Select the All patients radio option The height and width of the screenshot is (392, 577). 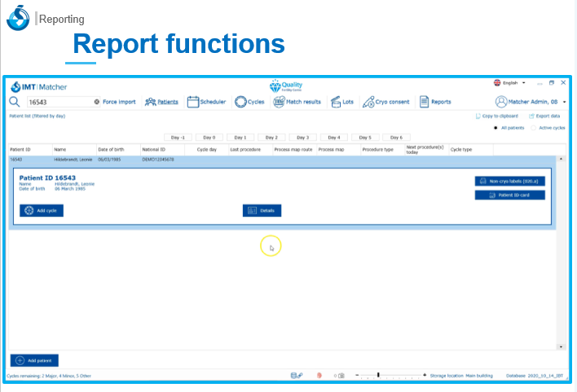click(x=496, y=128)
